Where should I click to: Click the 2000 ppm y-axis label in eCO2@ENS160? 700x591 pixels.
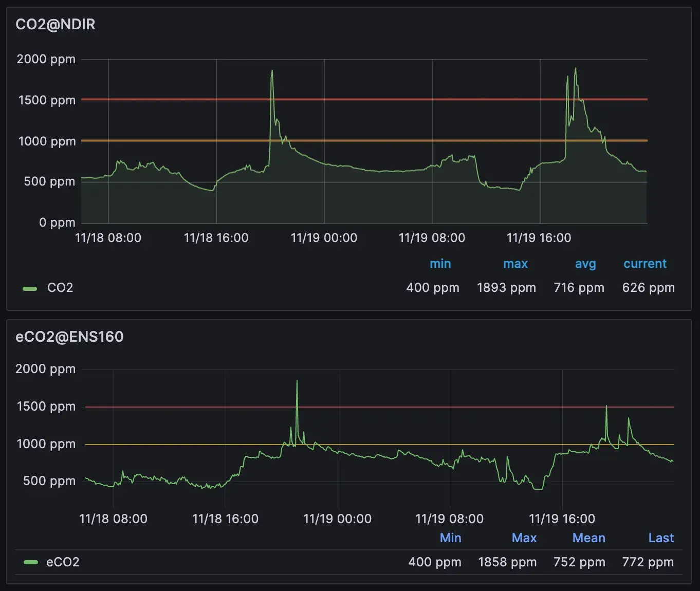tap(46, 369)
